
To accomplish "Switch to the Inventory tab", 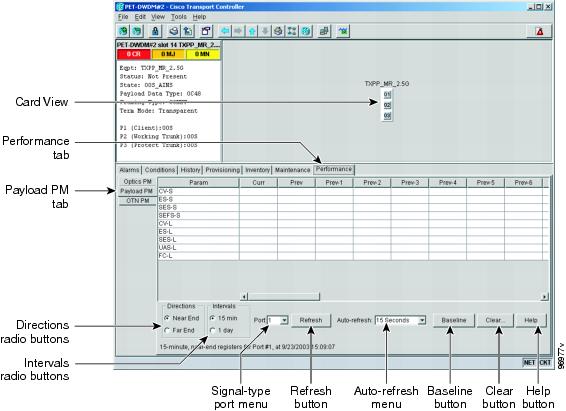I will click(x=257, y=170).
